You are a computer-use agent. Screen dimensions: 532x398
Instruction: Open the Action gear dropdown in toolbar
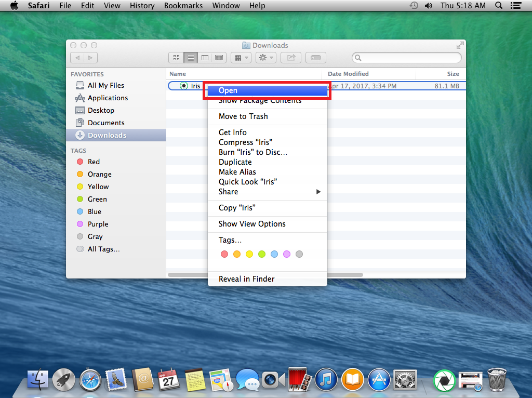pos(266,58)
